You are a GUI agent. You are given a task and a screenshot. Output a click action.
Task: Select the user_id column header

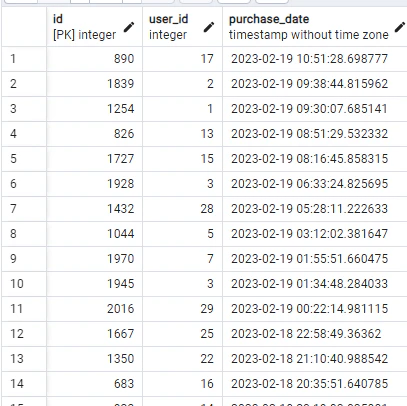182,27
